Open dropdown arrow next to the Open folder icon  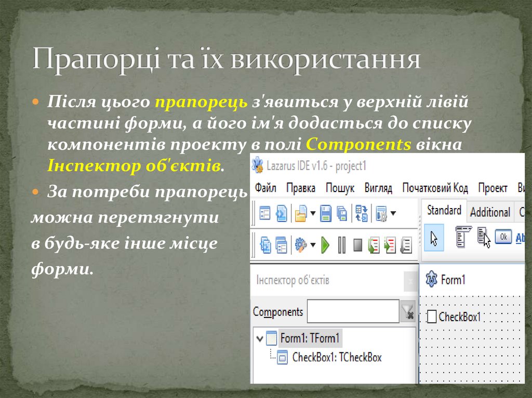click(x=313, y=213)
